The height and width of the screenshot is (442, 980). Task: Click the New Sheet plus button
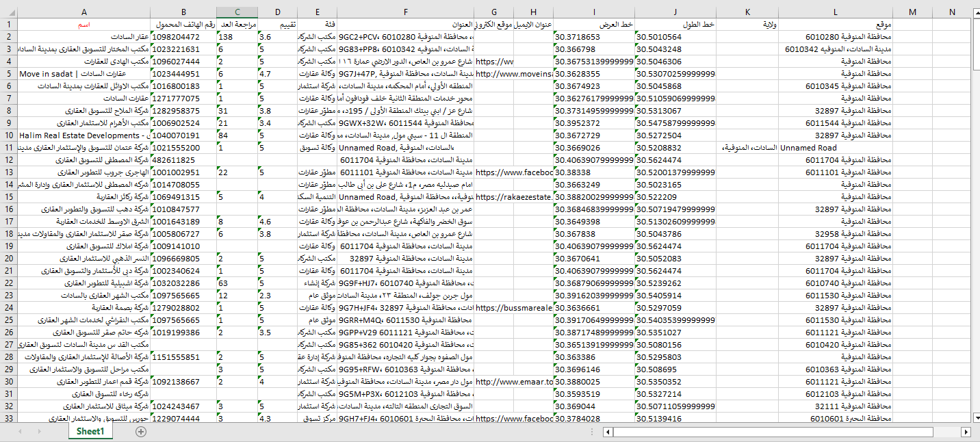pos(141,432)
